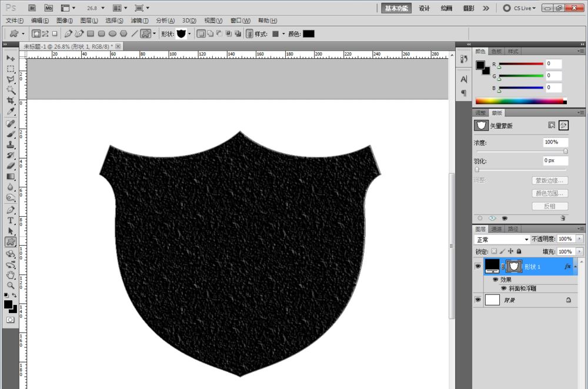Screen dimensions: 588x389
Task: Launch Mini Bridge from the top bar
Action: pos(49,8)
